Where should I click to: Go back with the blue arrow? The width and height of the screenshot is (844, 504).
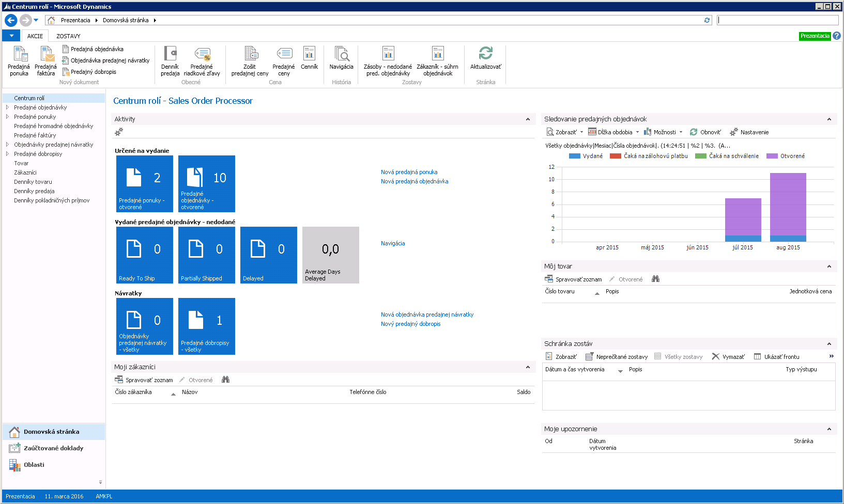(x=11, y=20)
